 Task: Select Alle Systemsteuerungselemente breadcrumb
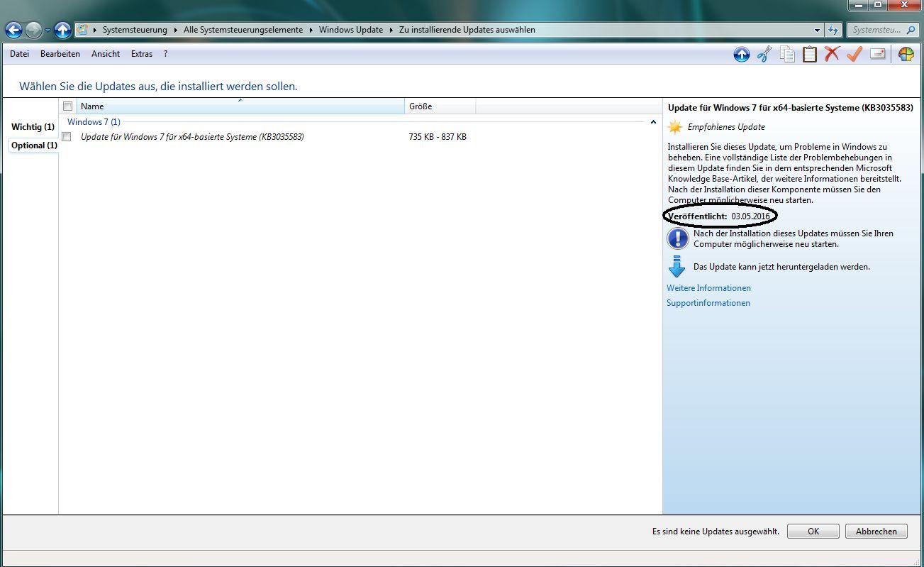tap(243, 30)
